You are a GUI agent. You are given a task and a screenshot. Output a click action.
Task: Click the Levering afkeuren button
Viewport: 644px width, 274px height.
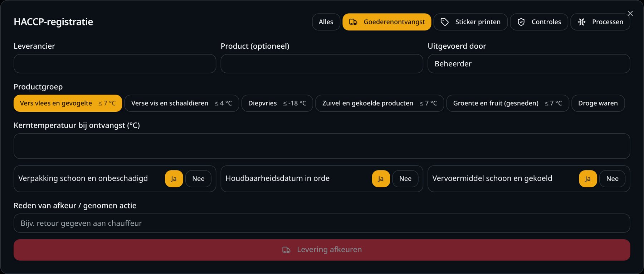pos(322,250)
